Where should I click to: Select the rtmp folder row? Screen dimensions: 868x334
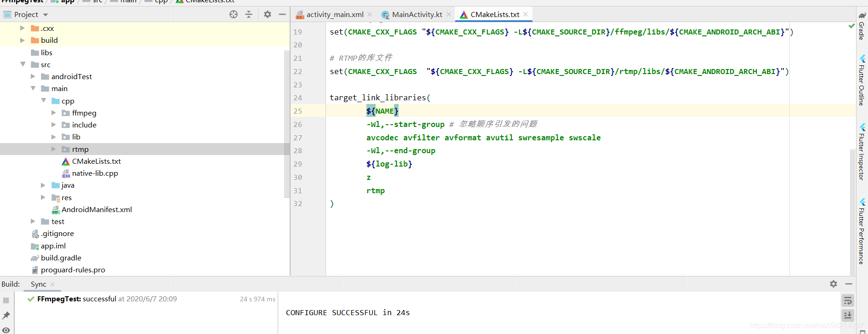tap(145, 149)
